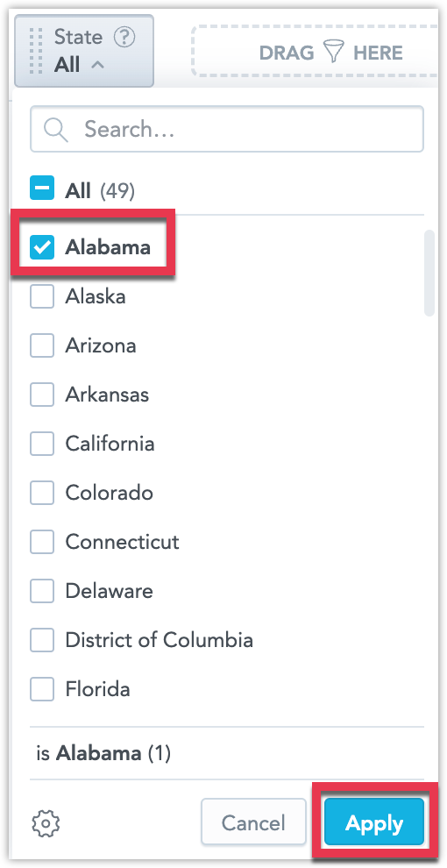447x868 pixels.
Task: Click the help question mark icon
Action: pyautogui.click(x=124, y=38)
